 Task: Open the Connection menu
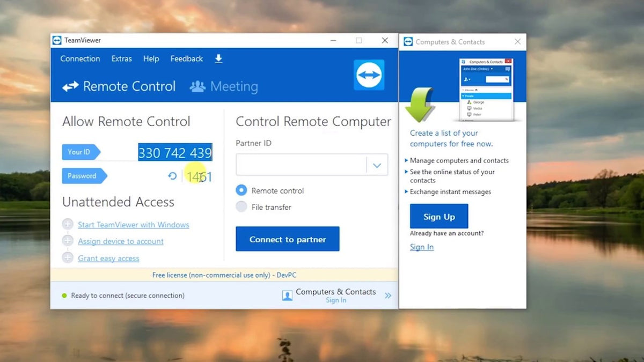[80, 59]
